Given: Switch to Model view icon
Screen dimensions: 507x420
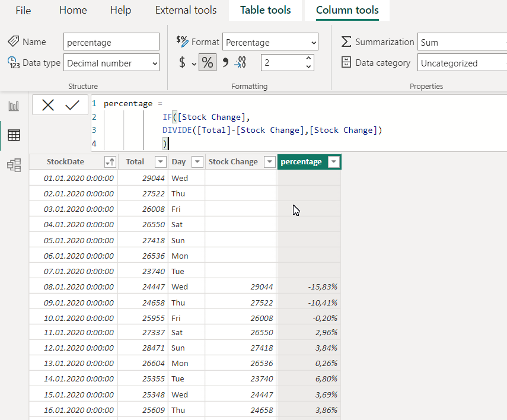Looking at the screenshot, I should click(14, 165).
